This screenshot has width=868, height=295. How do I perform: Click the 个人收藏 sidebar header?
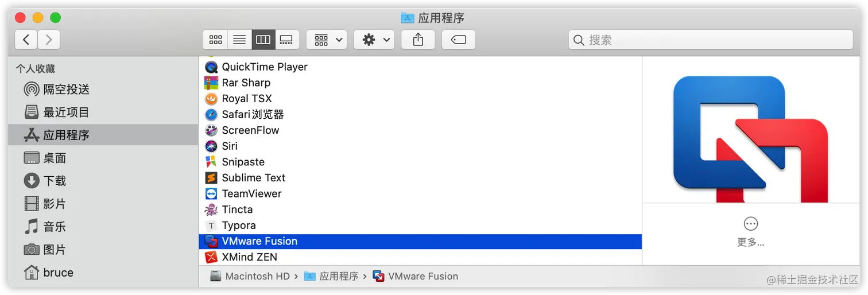pyautogui.click(x=36, y=69)
